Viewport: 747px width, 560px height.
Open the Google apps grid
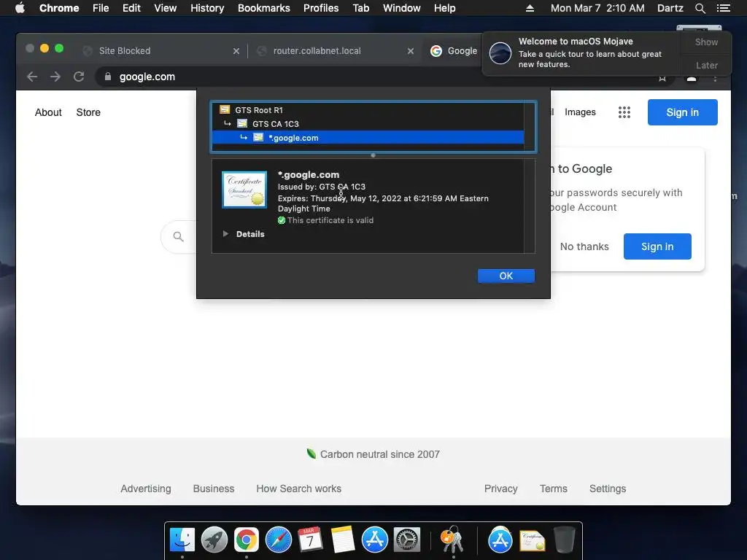coord(624,112)
